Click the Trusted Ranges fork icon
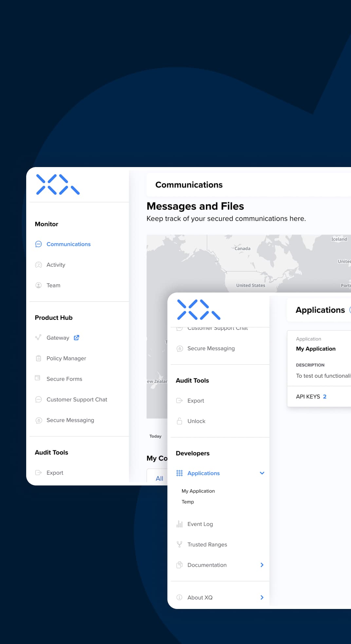Image resolution: width=351 pixels, height=644 pixels. 179,544
